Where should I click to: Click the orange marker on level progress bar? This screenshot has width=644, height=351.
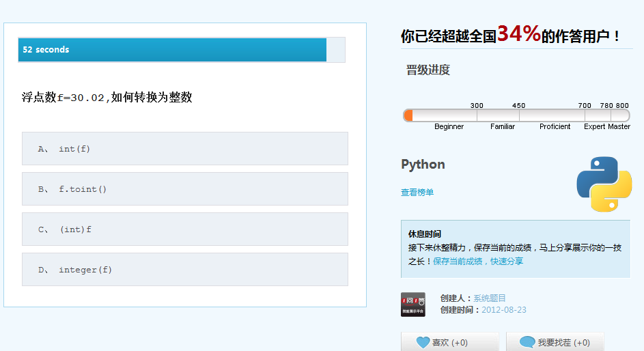coord(408,115)
